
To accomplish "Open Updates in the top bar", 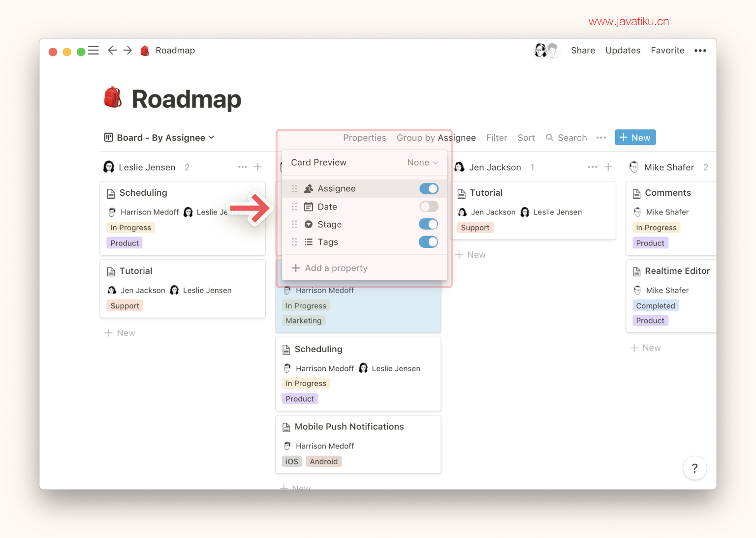I will [x=623, y=50].
